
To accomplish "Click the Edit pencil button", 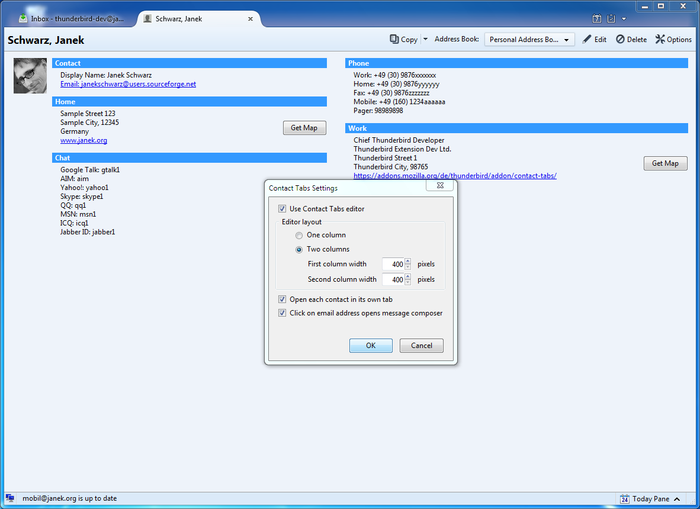I will 595,39.
